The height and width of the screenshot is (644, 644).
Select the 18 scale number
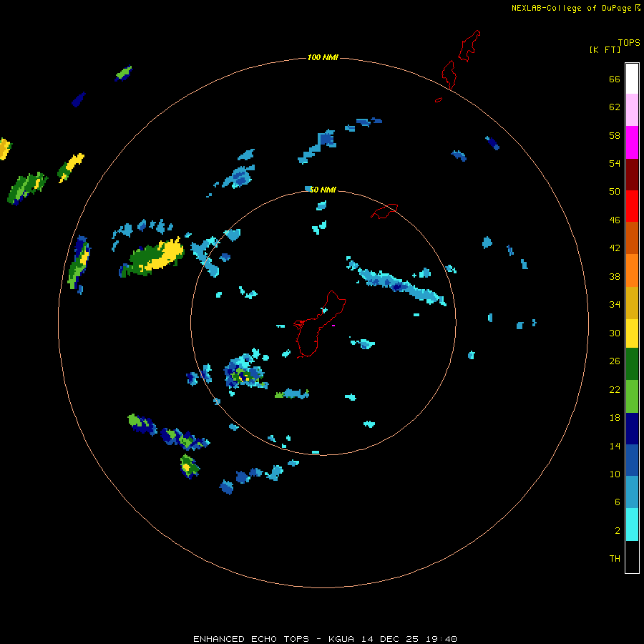click(x=615, y=418)
